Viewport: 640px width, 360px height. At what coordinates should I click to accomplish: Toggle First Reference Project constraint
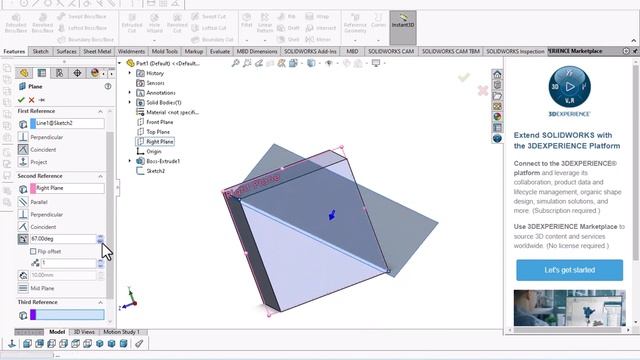tap(23, 162)
